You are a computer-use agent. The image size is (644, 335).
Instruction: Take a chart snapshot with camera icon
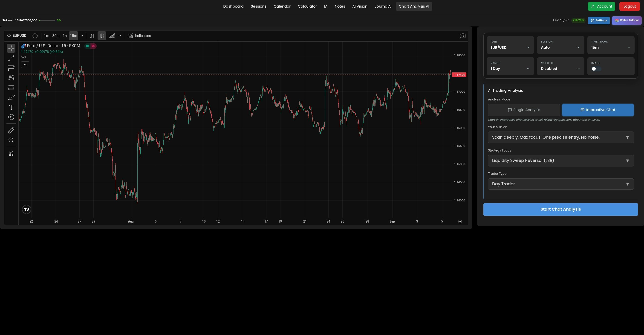point(462,36)
